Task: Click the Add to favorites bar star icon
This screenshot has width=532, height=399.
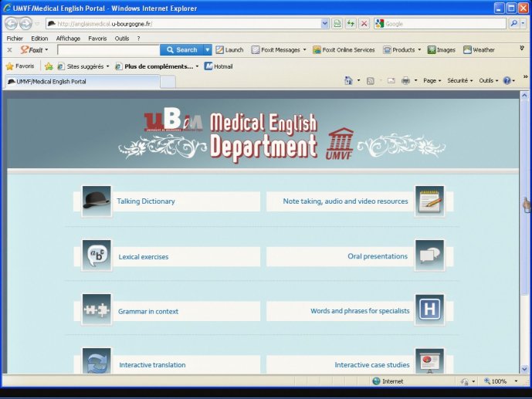Action: [49, 66]
